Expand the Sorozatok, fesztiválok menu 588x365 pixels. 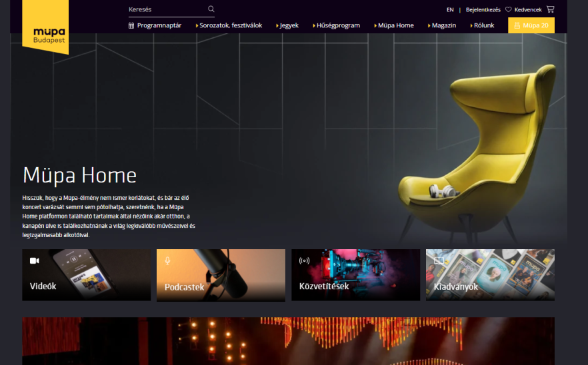229,25
